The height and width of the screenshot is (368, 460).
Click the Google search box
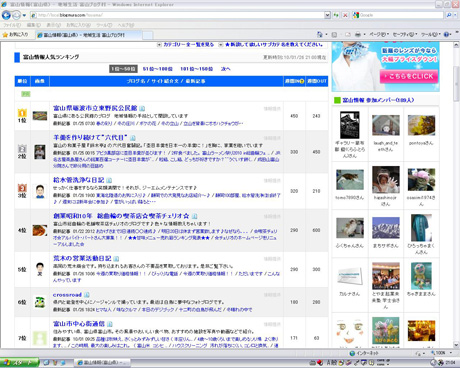tap(398, 15)
